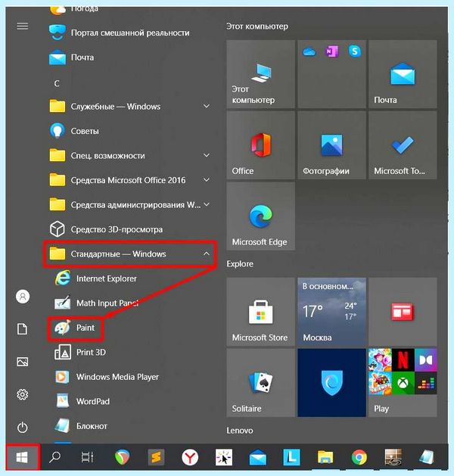Open taskbar search magnifier
The width and height of the screenshot is (454, 476).
point(54,457)
